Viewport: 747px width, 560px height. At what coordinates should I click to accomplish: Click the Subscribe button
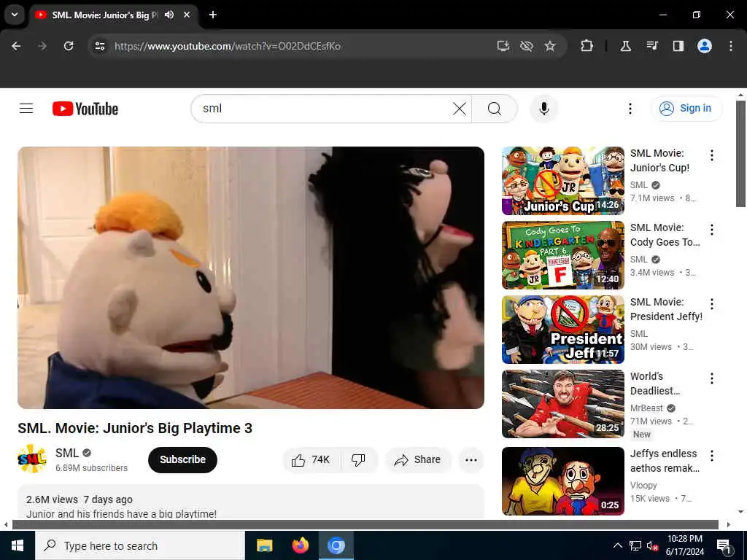point(182,459)
